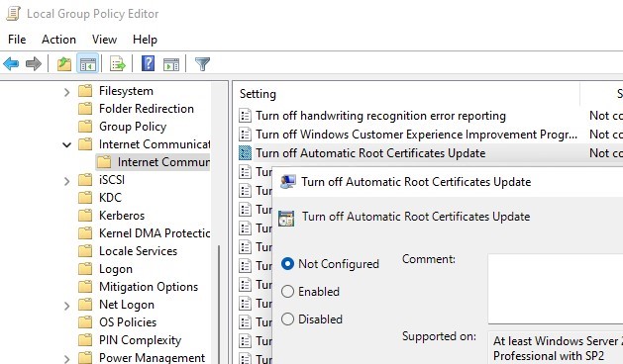Click the Filter funnel toolbar icon
The image size is (623, 364).
(202, 63)
